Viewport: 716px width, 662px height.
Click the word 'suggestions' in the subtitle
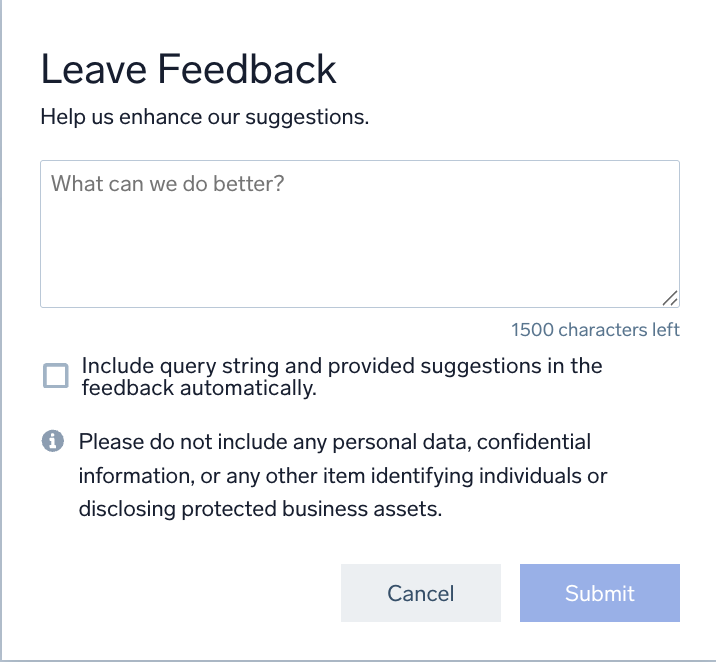(310, 117)
